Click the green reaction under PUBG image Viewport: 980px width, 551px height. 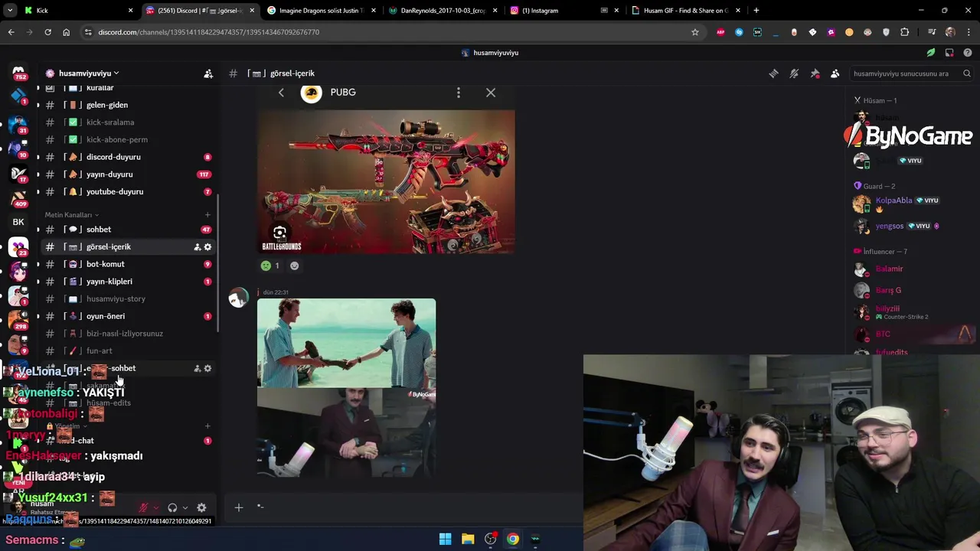coord(271,266)
